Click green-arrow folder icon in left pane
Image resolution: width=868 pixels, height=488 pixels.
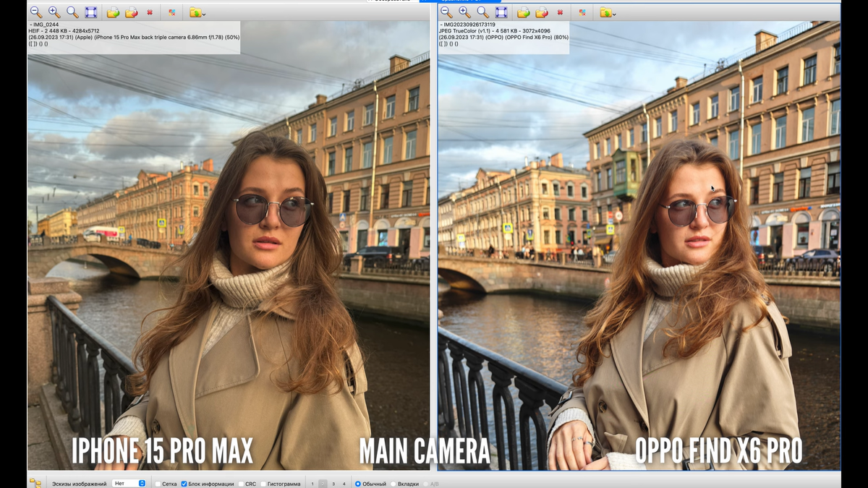[x=113, y=12]
